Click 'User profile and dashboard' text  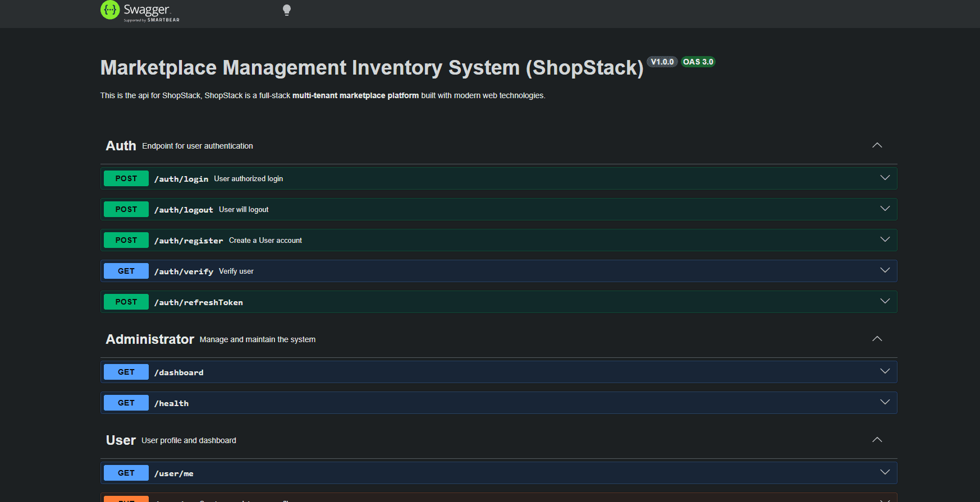[x=189, y=440]
